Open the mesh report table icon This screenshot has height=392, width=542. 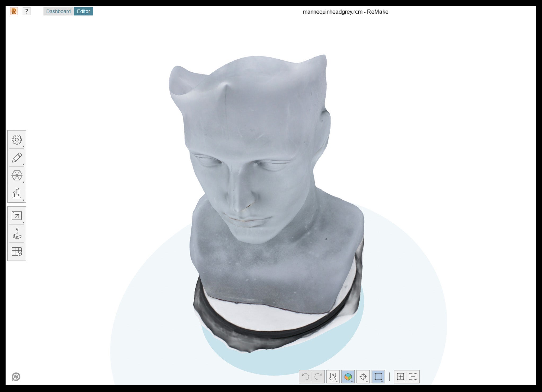(x=17, y=252)
